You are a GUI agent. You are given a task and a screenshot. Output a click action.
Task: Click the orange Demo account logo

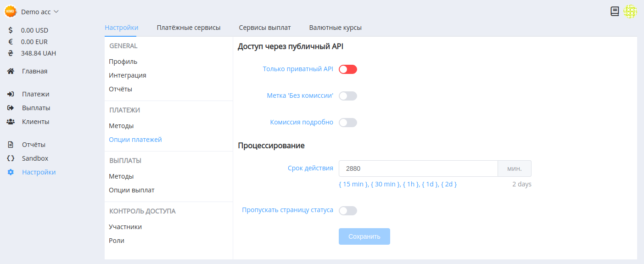tap(11, 11)
